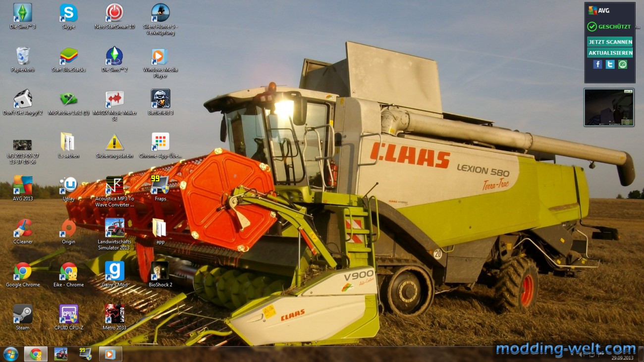Launch the BioShock 2 desktop shortcut

tap(160, 274)
